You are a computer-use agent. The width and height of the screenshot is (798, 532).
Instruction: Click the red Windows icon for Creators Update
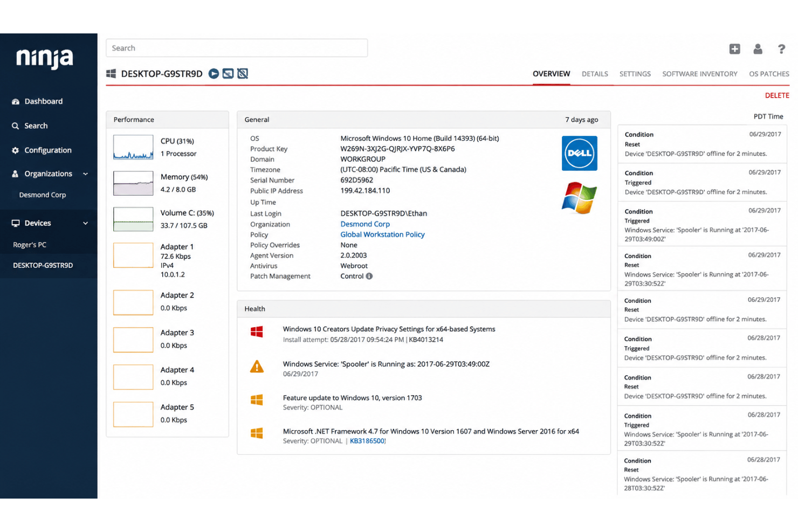pyautogui.click(x=257, y=332)
